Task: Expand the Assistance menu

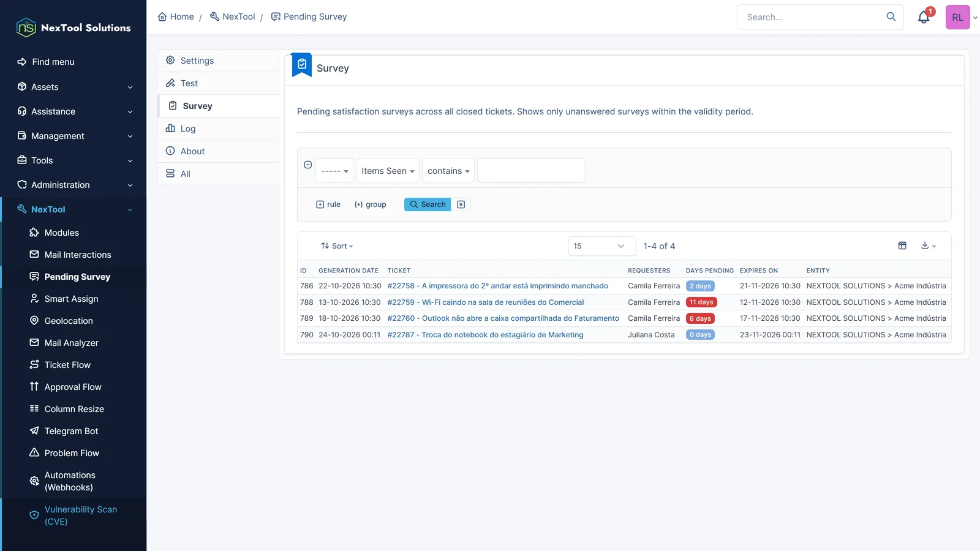Action: (x=73, y=111)
